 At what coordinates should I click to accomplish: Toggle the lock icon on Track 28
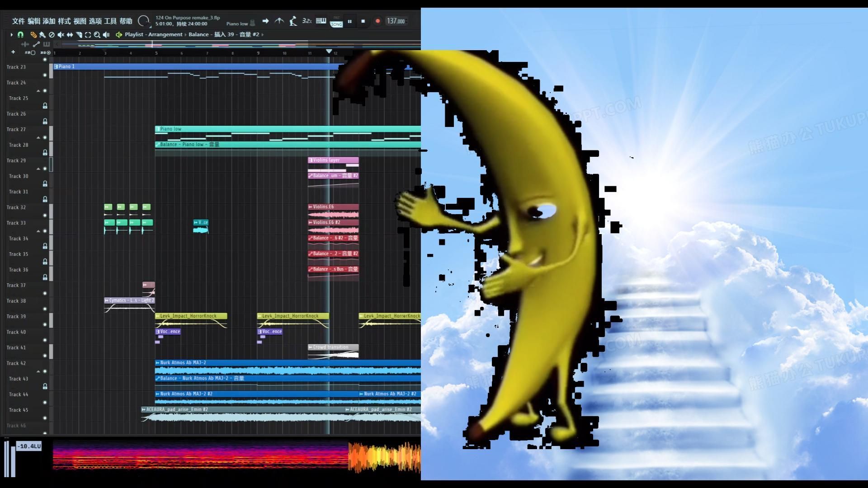point(45,153)
